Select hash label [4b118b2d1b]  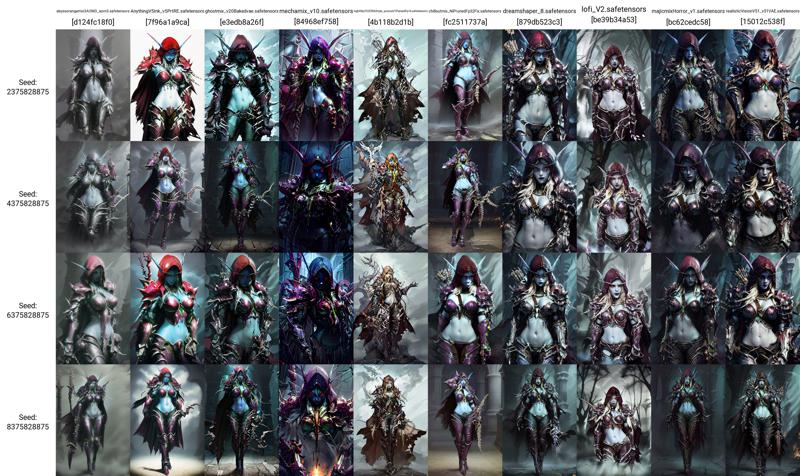coord(390,22)
